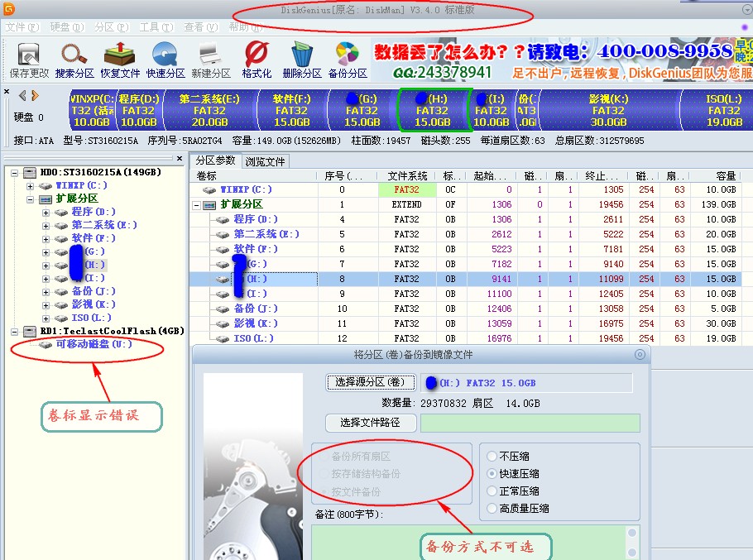Viewport: 753px width, 560px height.
Task: Collapse the 扩展分区 node in left tree
Action: click(31, 199)
